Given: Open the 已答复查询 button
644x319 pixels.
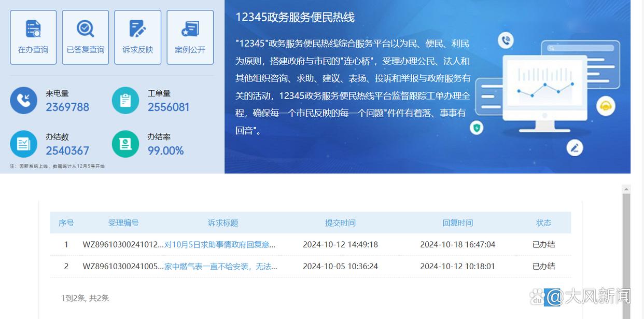Looking at the screenshot, I should 86,37.
